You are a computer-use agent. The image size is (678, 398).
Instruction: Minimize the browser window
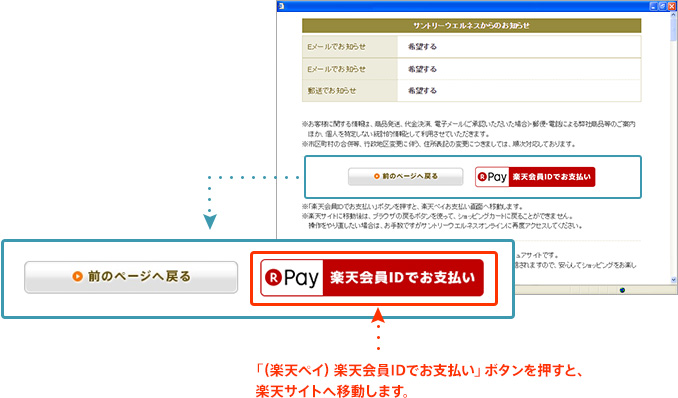(x=653, y=6)
